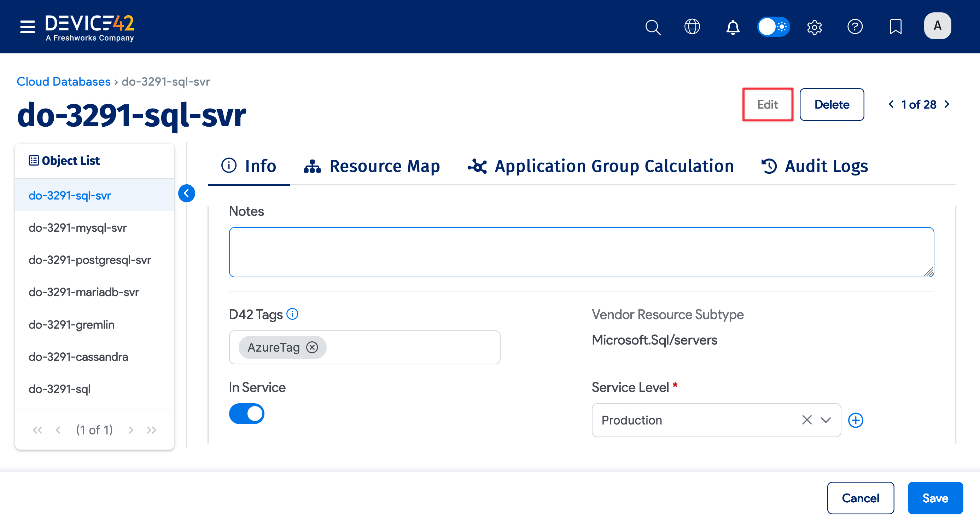Click the D42 Tags info icon
This screenshot has width=980, height=520.
point(292,314)
